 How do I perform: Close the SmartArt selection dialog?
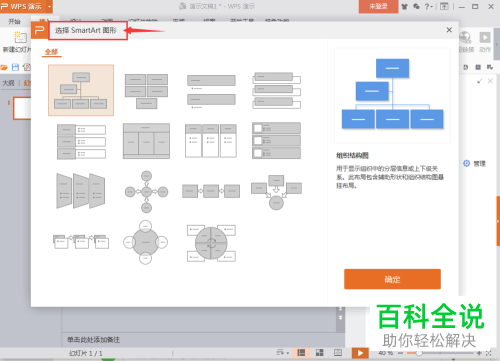tap(449, 30)
